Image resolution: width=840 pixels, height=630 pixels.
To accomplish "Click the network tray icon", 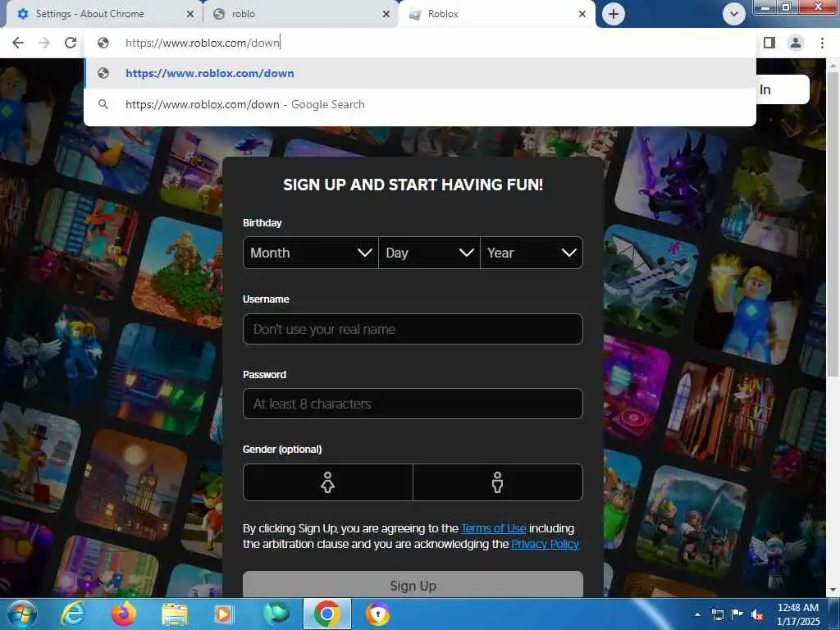I will 717,614.
